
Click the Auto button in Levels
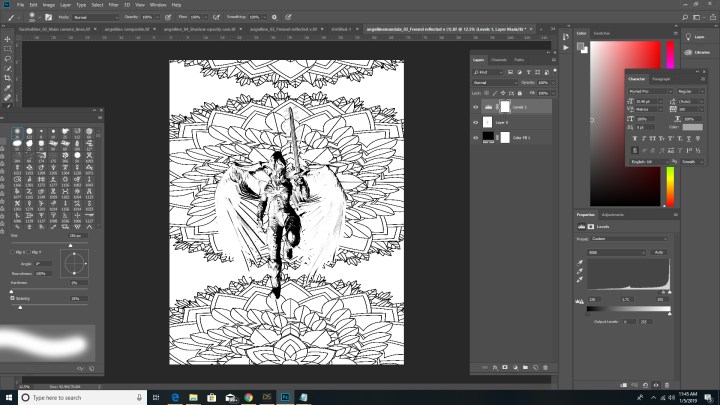point(659,253)
